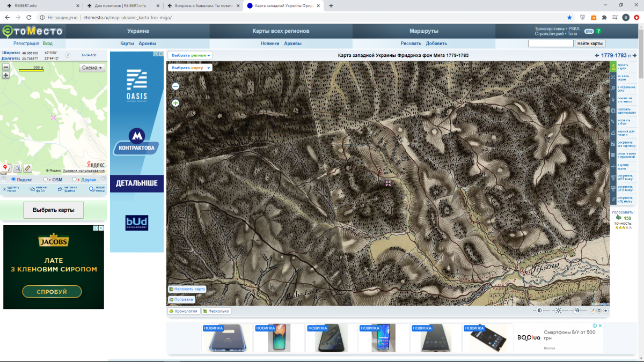Select the ruler tool on the Yandex map

[27, 168]
